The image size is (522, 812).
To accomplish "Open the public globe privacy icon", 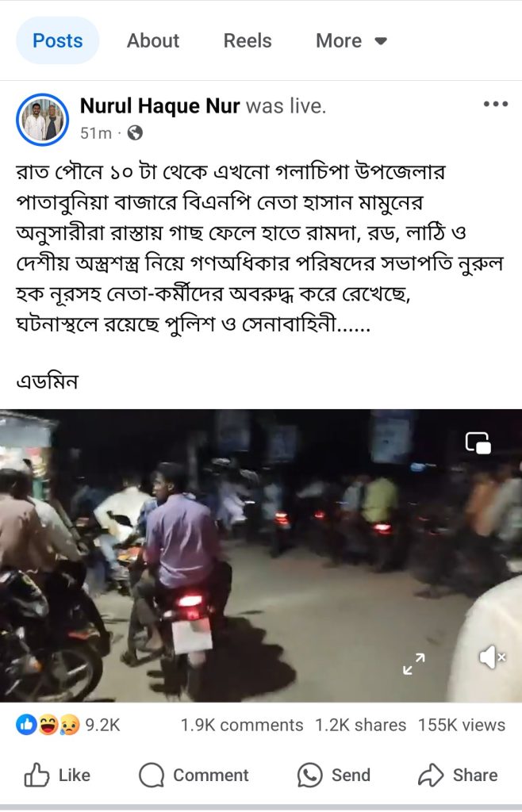I will tap(135, 133).
